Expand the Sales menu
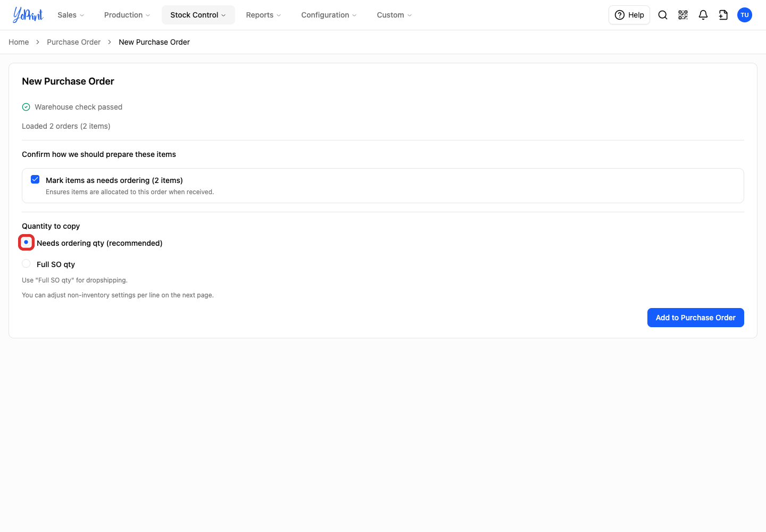The height and width of the screenshot is (532, 766). (71, 15)
